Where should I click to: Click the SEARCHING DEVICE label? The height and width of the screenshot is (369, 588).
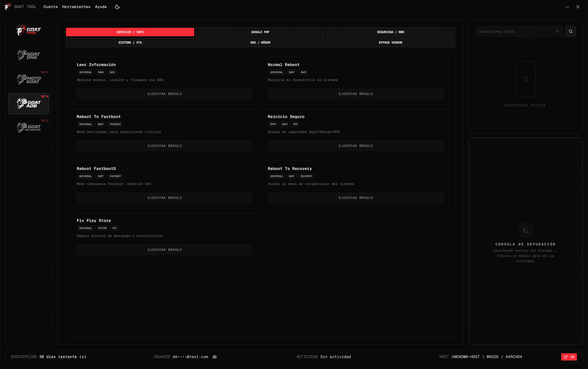[525, 105]
